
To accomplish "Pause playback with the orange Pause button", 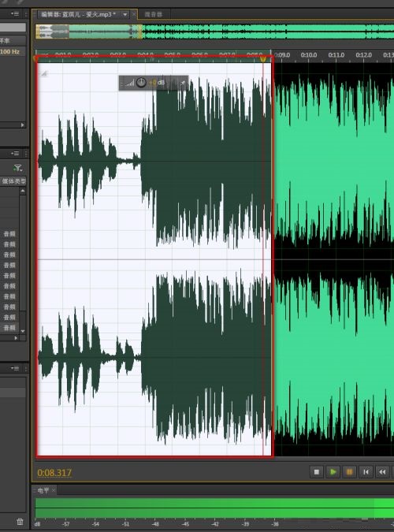I will (349, 472).
